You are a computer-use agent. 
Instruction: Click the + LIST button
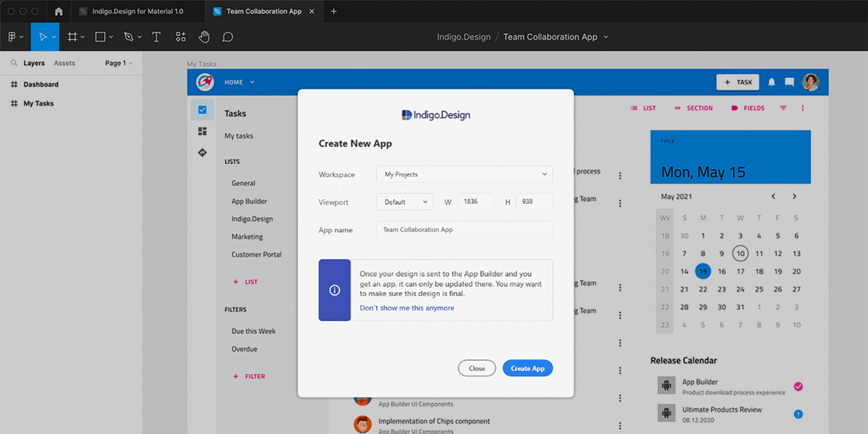245,282
